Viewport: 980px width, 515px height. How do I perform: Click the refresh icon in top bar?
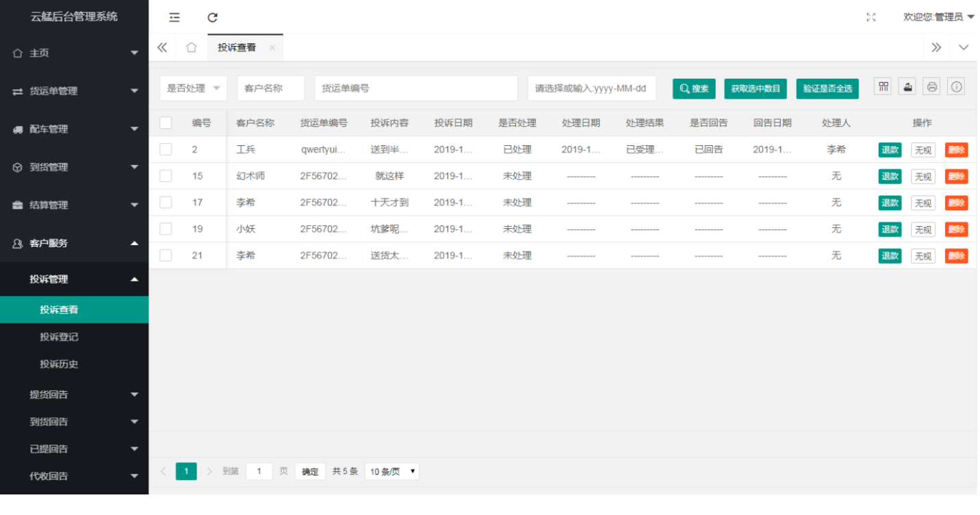click(212, 17)
